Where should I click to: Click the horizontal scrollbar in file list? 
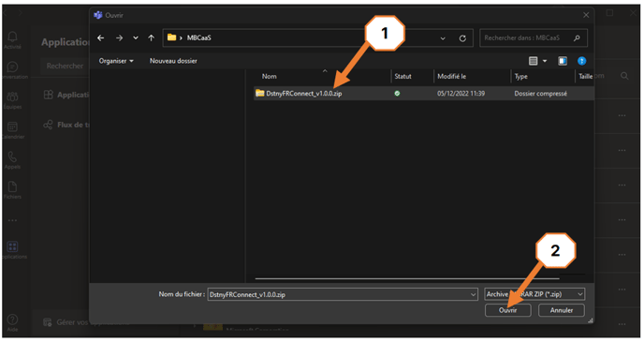pyautogui.click(x=406, y=278)
